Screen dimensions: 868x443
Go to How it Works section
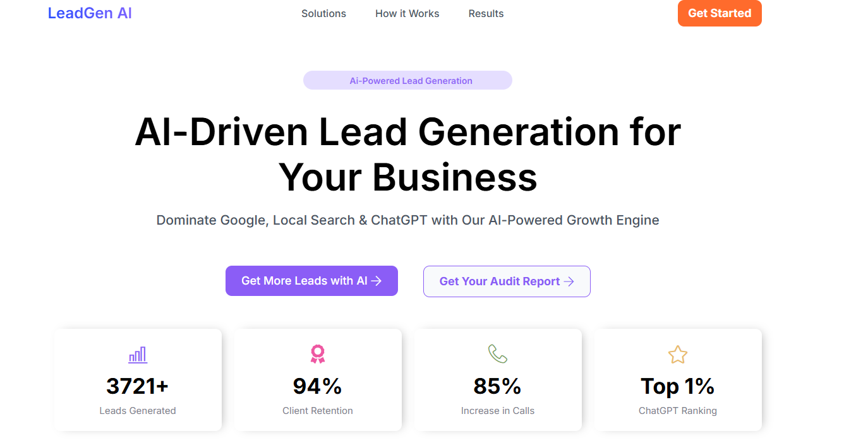coord(407,13)
